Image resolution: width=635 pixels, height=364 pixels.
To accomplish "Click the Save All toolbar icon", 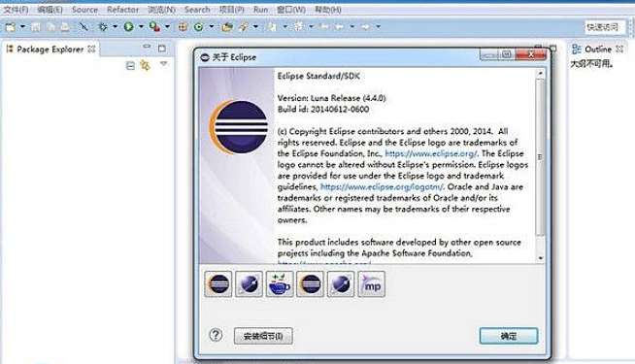I will [51, 27].
